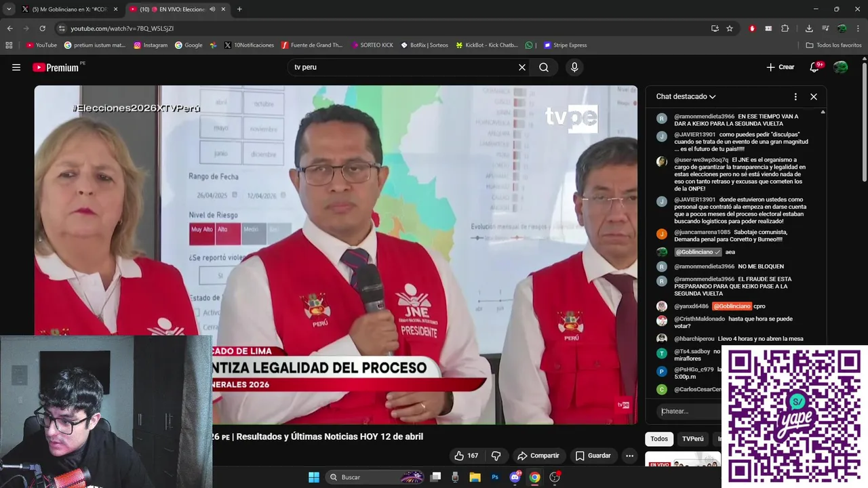Click @CristhMaldonado chat username
The width and height of the screenshot is (868, 488).
tap(699, 319)
